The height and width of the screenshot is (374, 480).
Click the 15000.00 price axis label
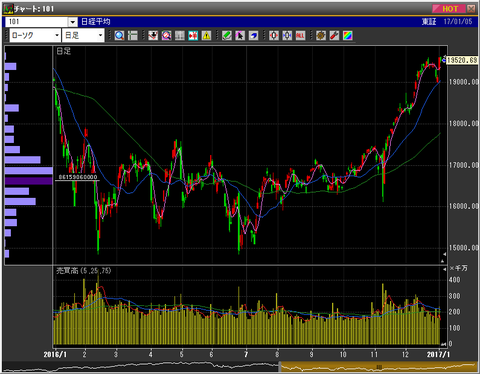click(464, 248)
